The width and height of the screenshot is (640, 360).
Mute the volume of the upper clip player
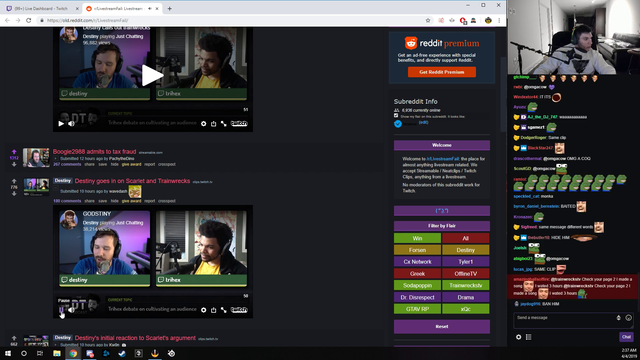pyautogui.click(x=71, y=124)
